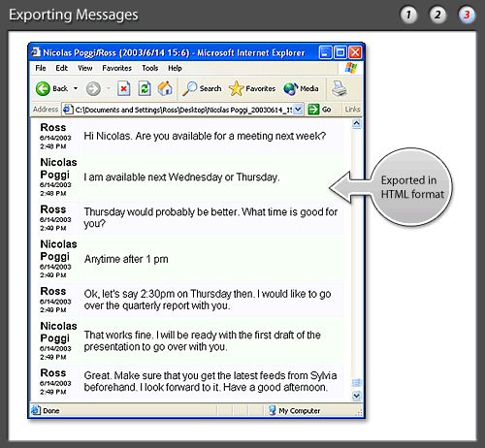Click the scrollbar down arrow
Screen dimensions: 485x448
[x=357, y=396]
